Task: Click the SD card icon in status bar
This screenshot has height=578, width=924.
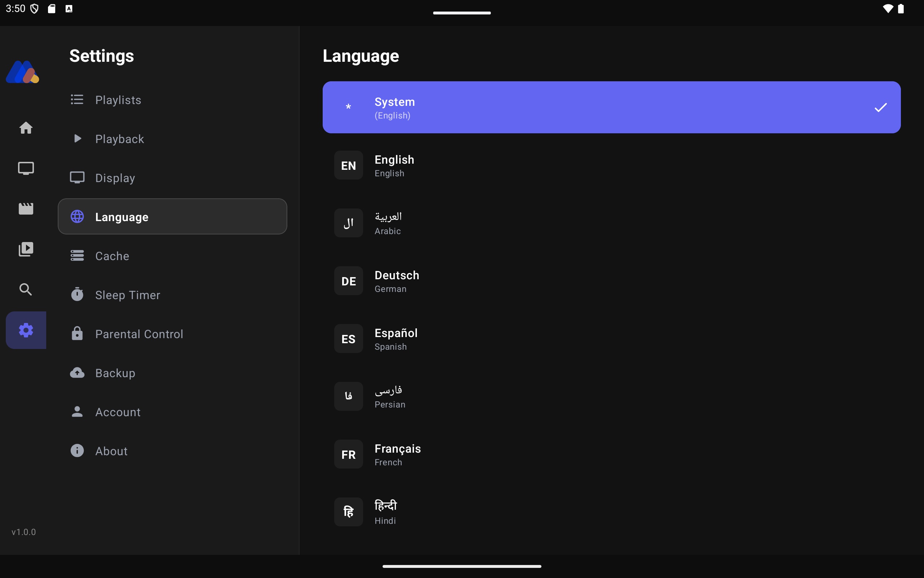Action: (x=52, y=8)
